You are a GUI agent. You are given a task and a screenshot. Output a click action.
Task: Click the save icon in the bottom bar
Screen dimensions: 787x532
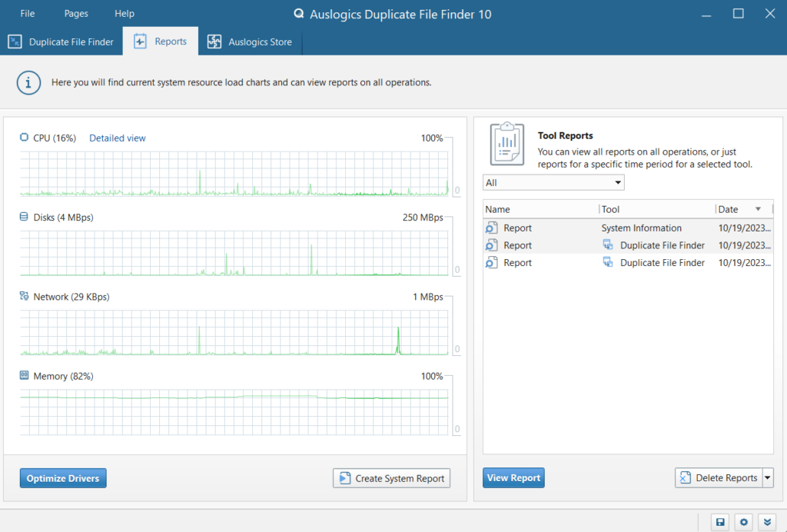coord(720,522)
